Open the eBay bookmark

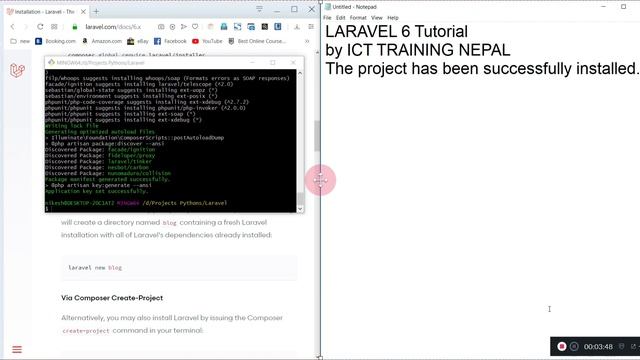point(138,41)
